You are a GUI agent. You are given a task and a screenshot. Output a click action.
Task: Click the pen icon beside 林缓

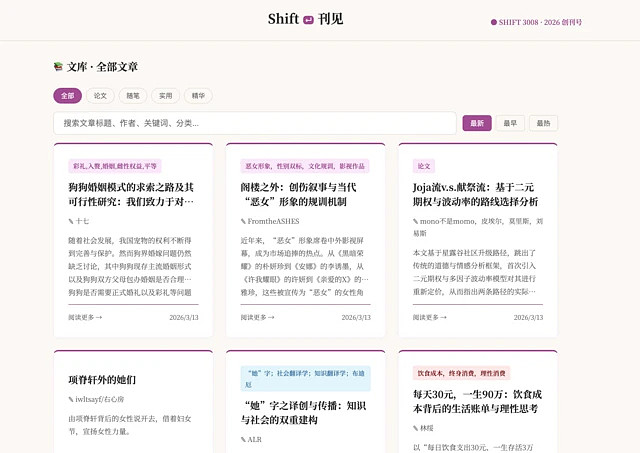click(x=416, y=428)
